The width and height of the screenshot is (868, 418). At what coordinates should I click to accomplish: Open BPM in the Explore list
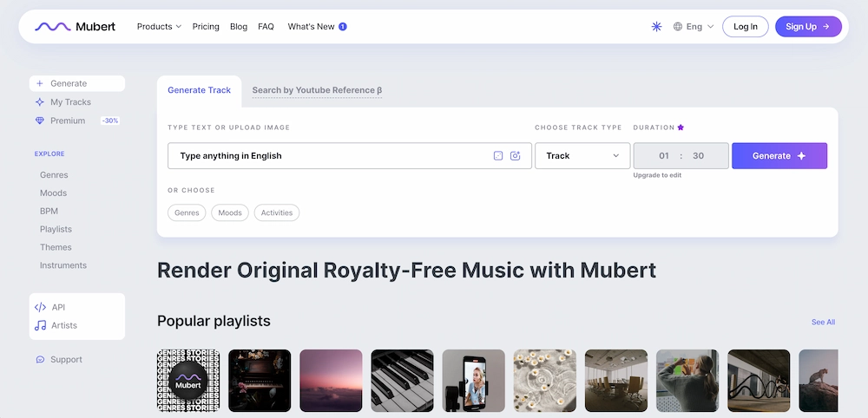click(x=49, y=212)
